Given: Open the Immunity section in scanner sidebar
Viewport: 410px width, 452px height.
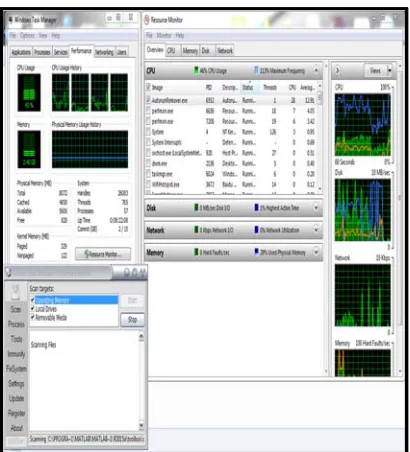Looking at the screenshot, I should point(16,354).
